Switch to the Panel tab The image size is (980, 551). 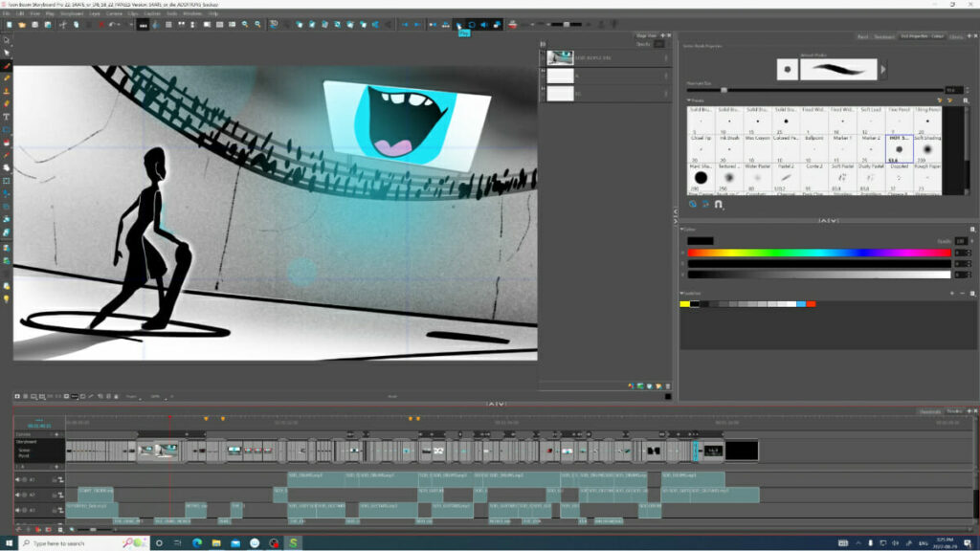click(x=862, y=37)
